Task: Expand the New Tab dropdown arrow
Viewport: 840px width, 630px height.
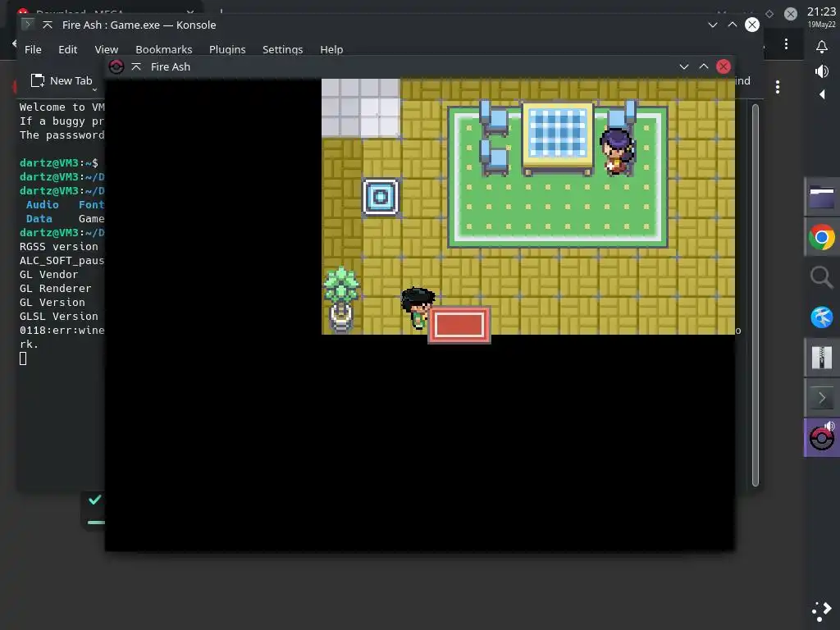Action: pos(95,89)
